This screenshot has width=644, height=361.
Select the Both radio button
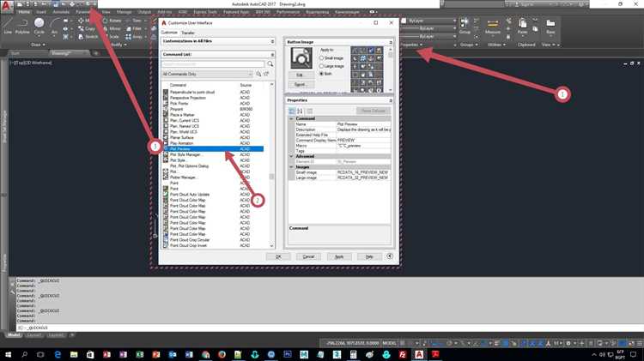click(x=322, y=74)
